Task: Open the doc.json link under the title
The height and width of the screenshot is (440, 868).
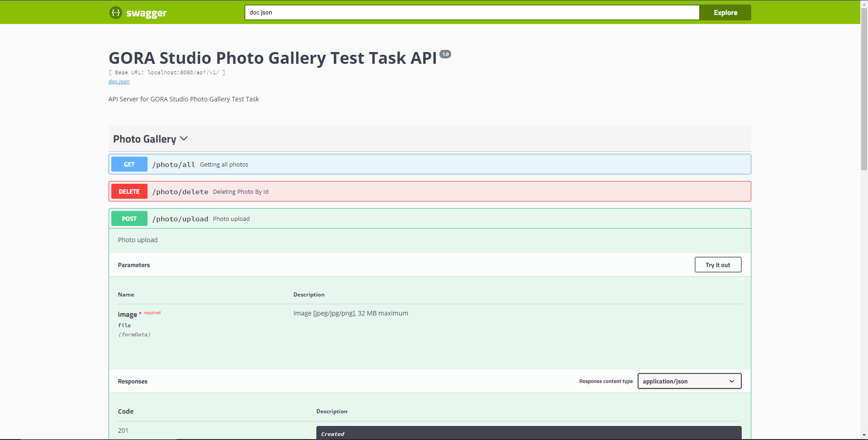Action: 119,81
